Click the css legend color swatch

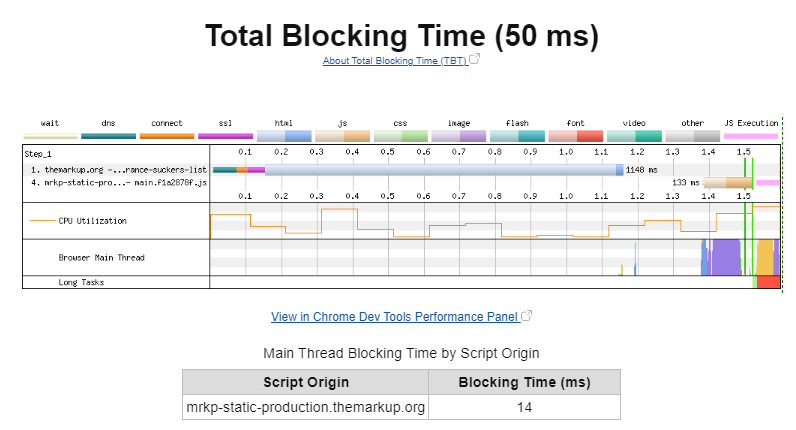[400, 135]
